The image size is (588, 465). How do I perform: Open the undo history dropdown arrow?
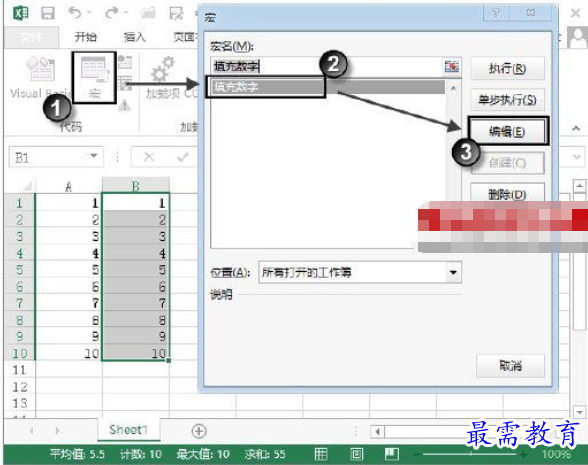[x=89, y=13]
